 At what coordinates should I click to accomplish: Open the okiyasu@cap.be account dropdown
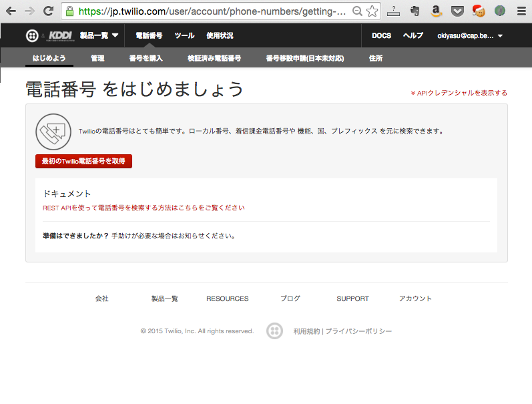[x=470, y=35]
